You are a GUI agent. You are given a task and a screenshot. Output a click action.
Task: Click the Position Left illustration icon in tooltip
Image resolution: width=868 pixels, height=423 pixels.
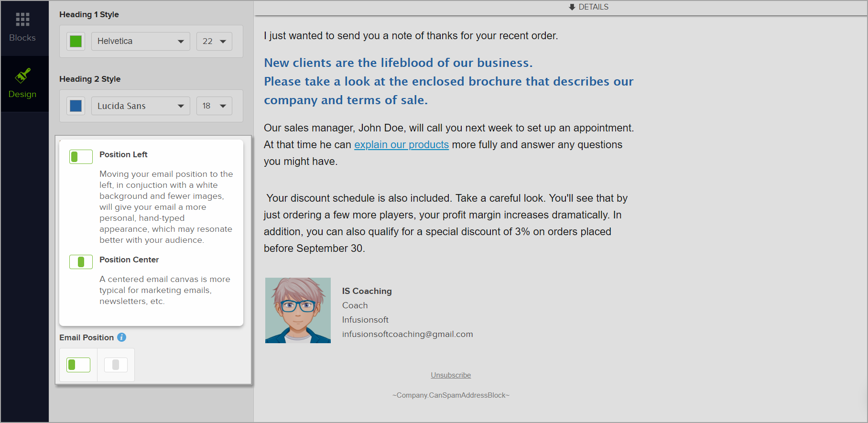(81, 157)
